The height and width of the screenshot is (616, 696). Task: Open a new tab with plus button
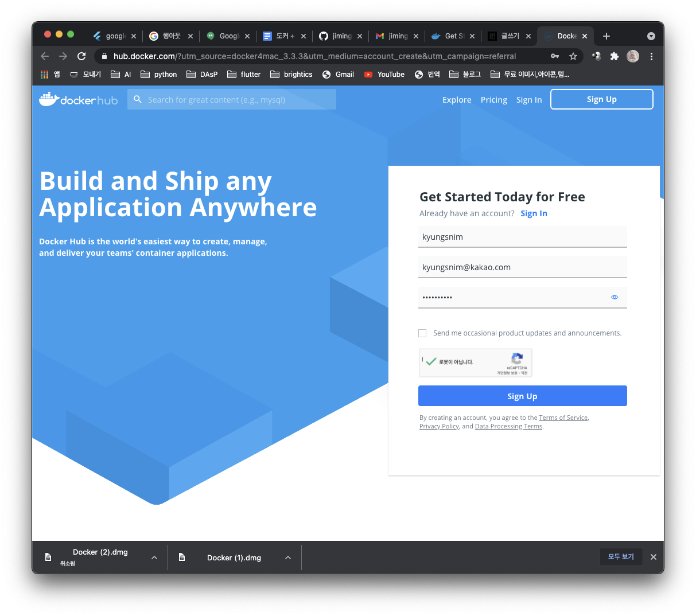pyautogui.click(x=606, y=36)
